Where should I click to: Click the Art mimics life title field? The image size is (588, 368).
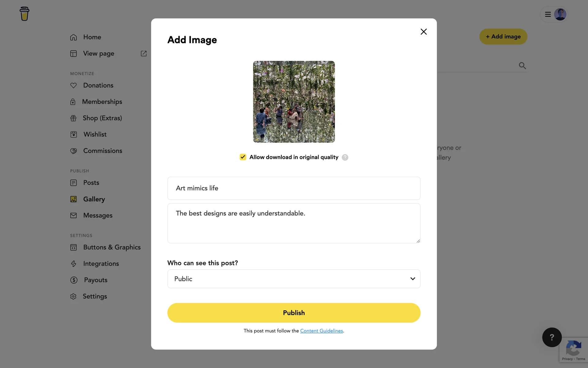[294, 188]
